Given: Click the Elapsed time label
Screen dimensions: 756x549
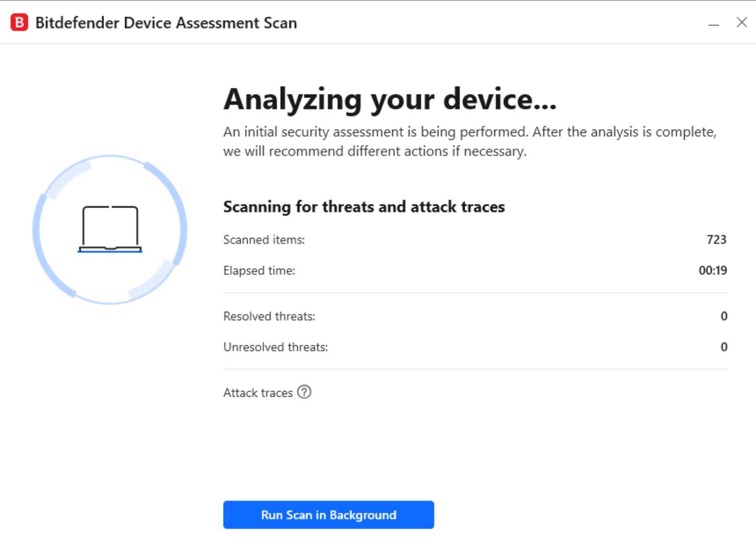Looking at the screenshot, I should [x=259, y=270].
